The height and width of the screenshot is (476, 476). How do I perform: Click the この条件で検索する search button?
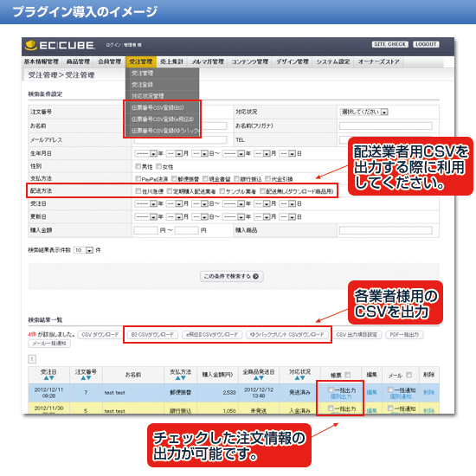tap(232, 276)
